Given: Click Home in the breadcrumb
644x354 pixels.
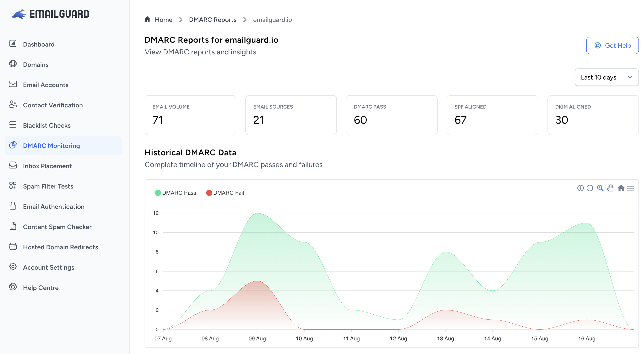Looking at the screenshot, I should coord(164,20).
